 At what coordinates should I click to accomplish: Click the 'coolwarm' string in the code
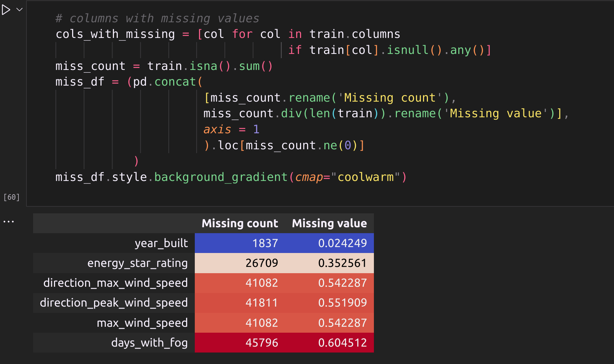click(x=366, y=177)
